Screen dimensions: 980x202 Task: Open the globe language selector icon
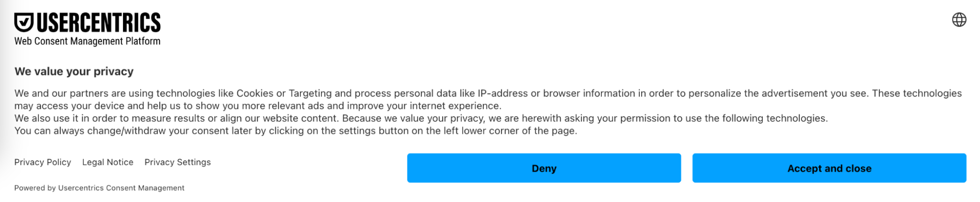point(959,20)
